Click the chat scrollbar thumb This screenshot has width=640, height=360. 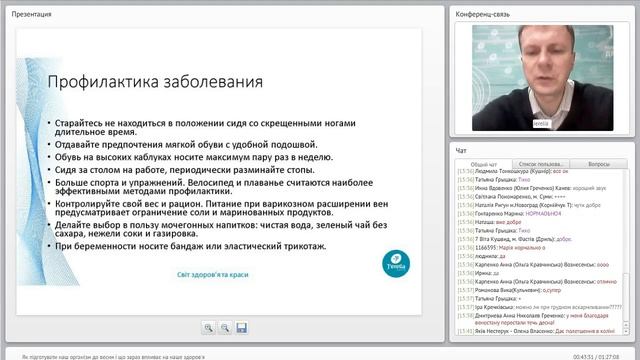coord(626,298)
